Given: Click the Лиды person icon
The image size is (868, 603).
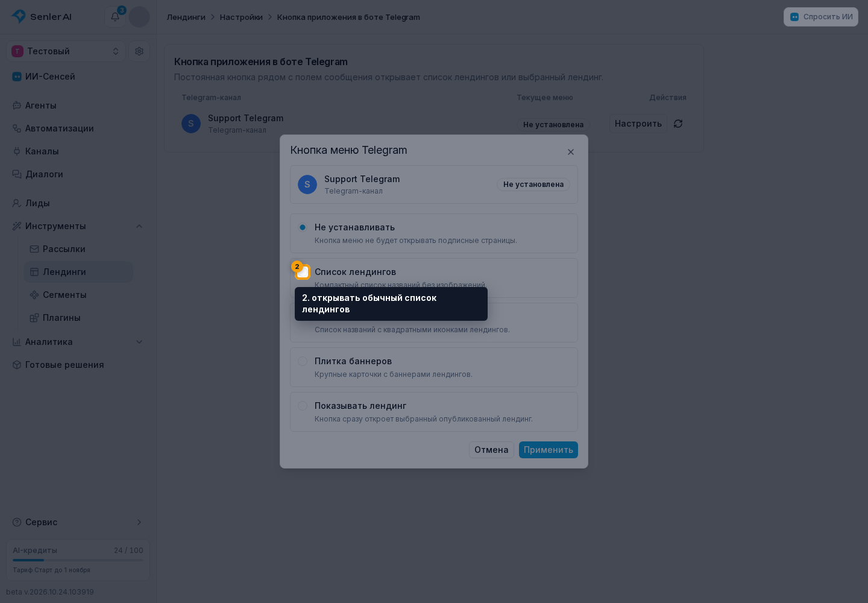Looking at the screenshot, I should pyautogui.click(x=17, y=203).
